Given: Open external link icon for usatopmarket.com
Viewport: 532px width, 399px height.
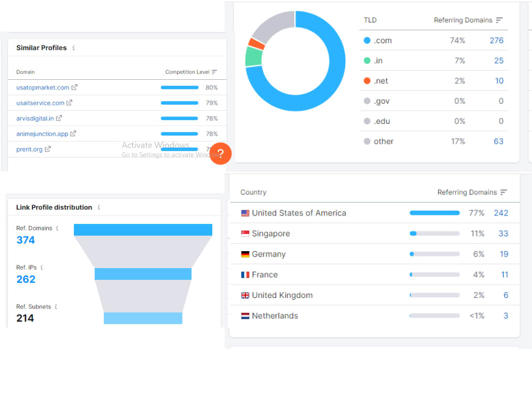Looking at the screenshot, I should (74, 87).
